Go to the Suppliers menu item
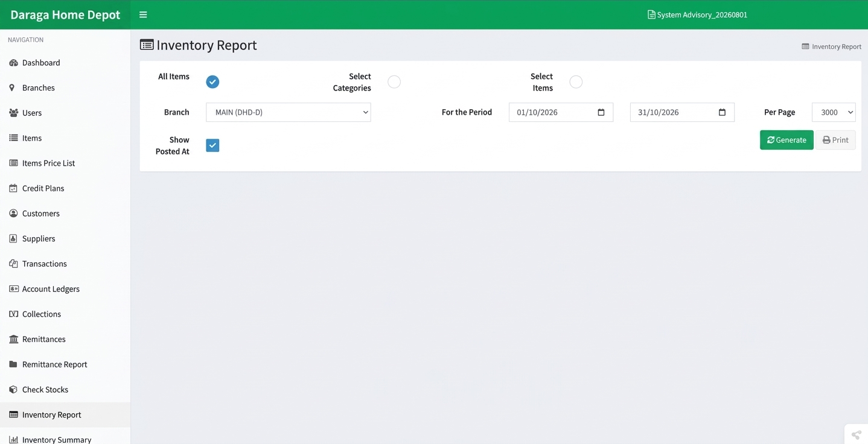Screen dimensions: 868x444 (x=65, y=238)
